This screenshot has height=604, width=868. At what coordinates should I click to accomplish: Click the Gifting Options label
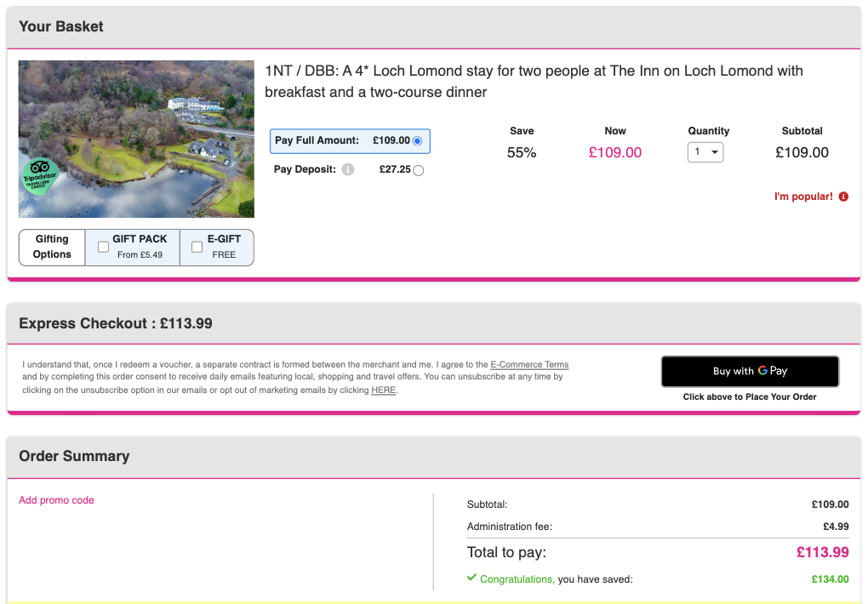coord(52,247)
